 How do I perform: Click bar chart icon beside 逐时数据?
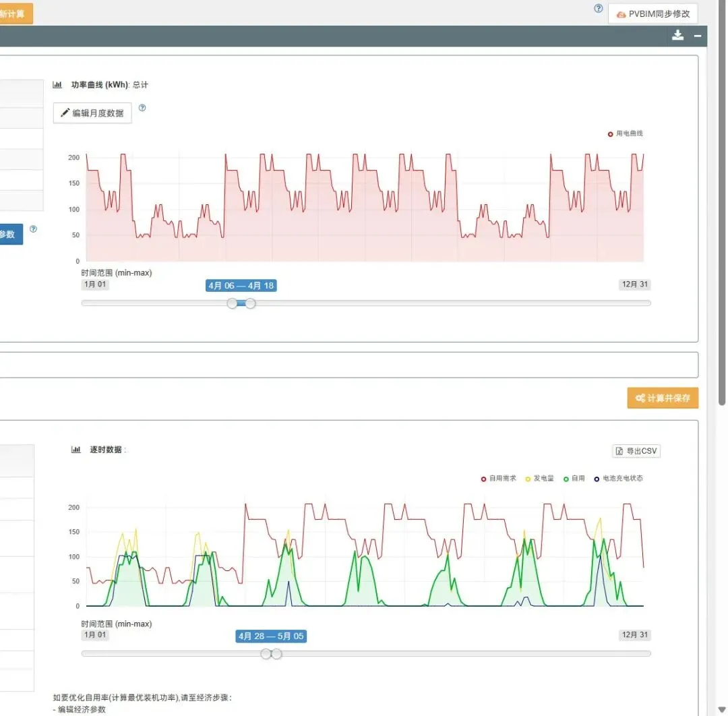coord(75,450)
